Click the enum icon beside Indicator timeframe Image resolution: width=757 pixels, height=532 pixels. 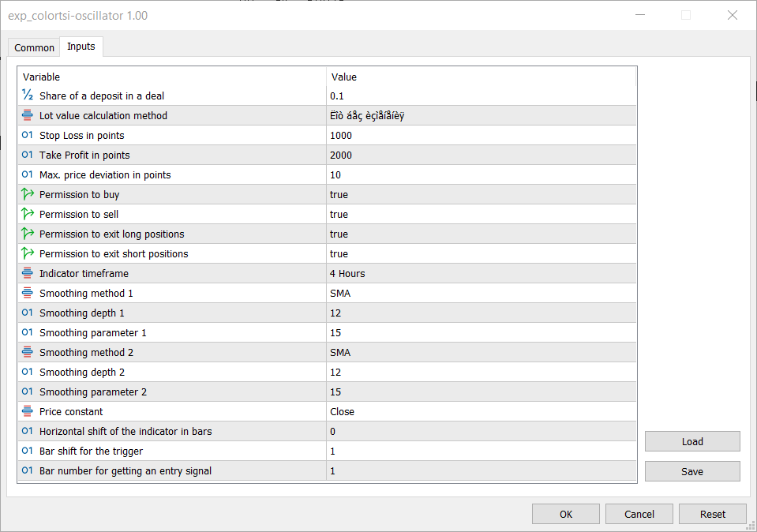[x=28, y=273]
